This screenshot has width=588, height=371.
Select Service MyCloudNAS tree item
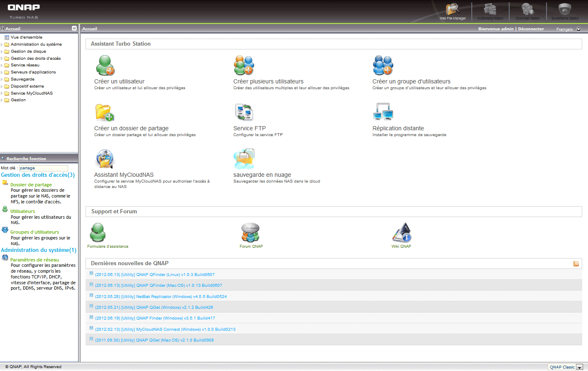32,93
